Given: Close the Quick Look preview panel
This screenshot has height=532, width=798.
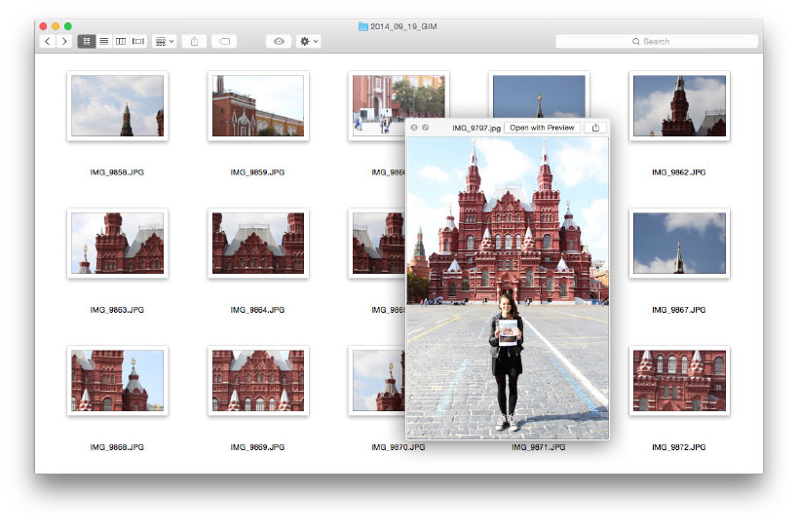Looking at the screenshot, I should point(414,128).
